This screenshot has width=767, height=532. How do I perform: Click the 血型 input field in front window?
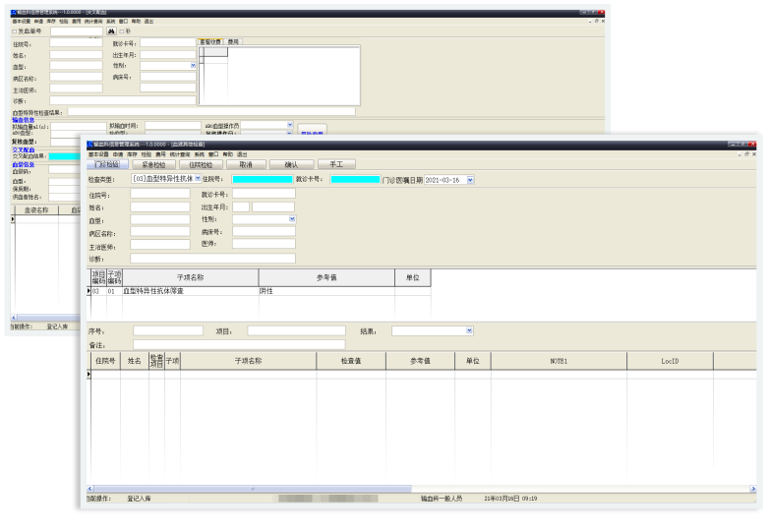[160, 219]
